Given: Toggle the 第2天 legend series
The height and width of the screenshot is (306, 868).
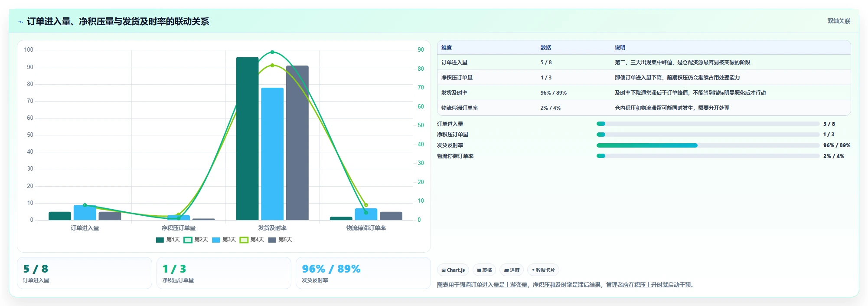Looking at the screenshot, I should click(196, 240).
